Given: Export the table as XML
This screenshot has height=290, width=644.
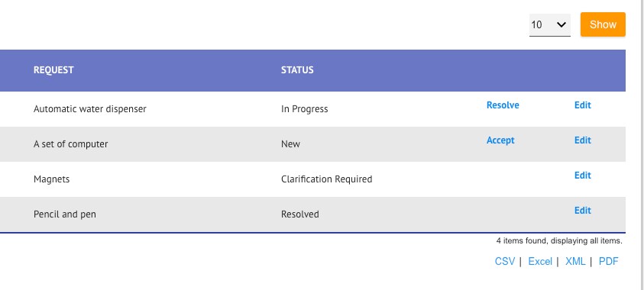Looking at the screenshot, I should pos(575,261).
